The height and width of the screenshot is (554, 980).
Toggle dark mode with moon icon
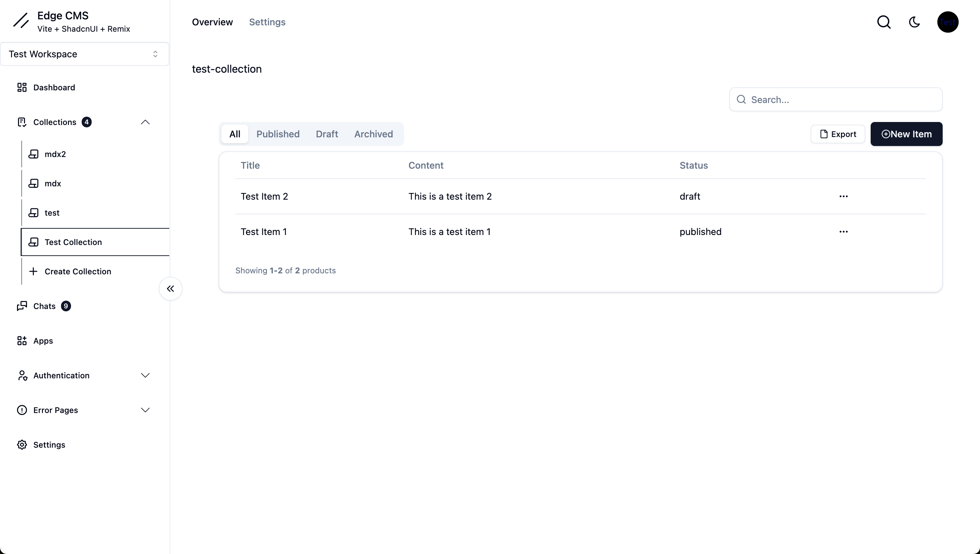(914, 22)
